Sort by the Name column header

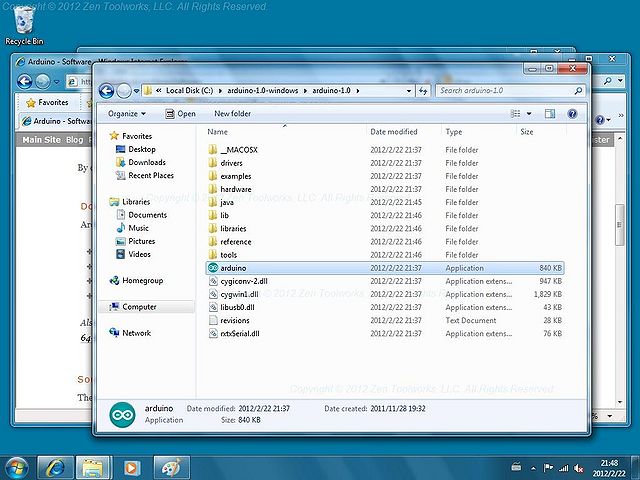click(218, 132)
